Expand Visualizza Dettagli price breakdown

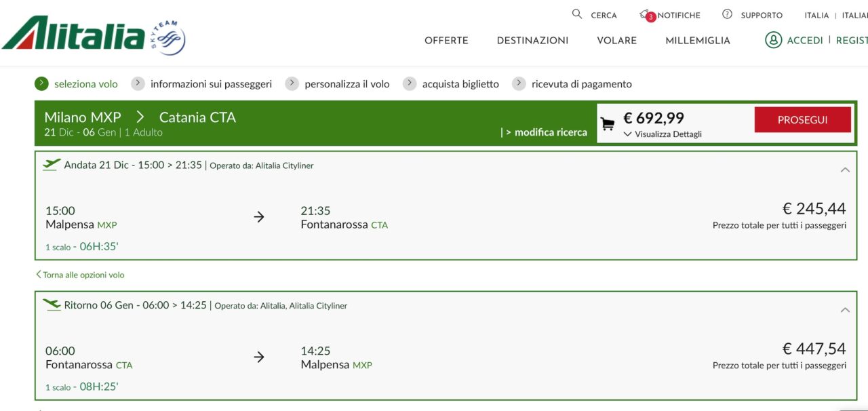[x=663, y=134]
